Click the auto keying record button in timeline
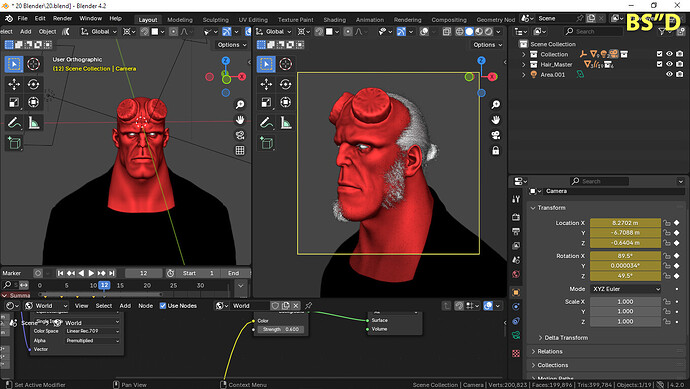 click(x=38, y=273)
